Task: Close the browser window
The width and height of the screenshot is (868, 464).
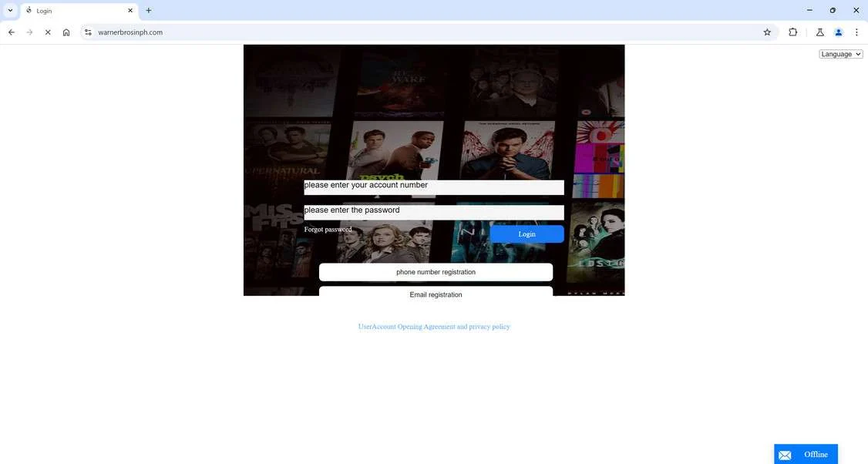Action: tap(856, 11)
